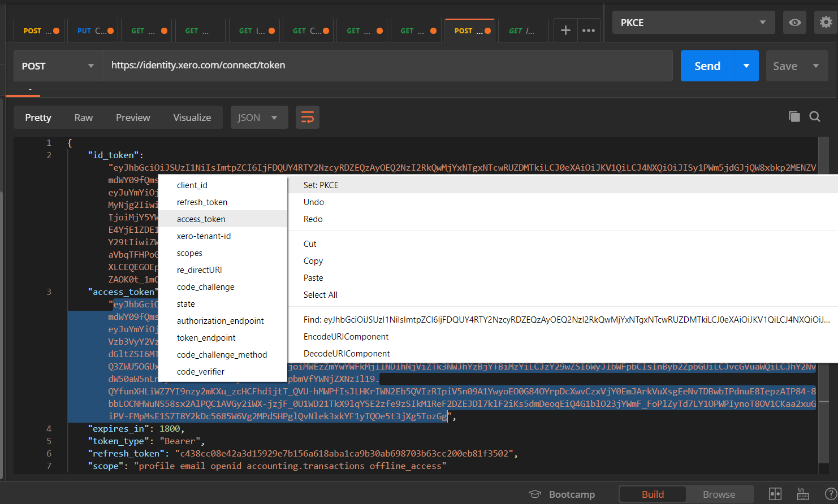The image size is (838, 504).
Task: Click the "Bearer" token_type value
Action: pos(180,441)
